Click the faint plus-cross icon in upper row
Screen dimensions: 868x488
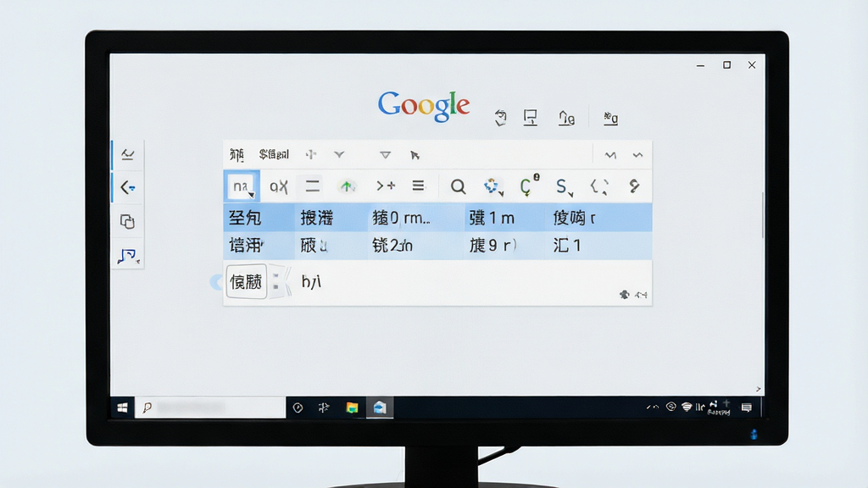(x=311, y=155)
